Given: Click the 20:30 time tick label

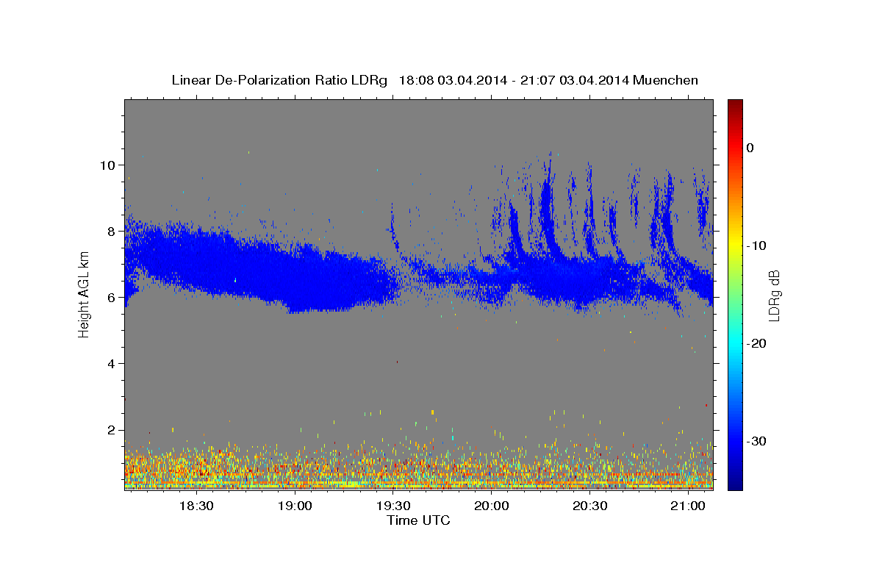Looking at the screenshot, I should tap(589, 506).
